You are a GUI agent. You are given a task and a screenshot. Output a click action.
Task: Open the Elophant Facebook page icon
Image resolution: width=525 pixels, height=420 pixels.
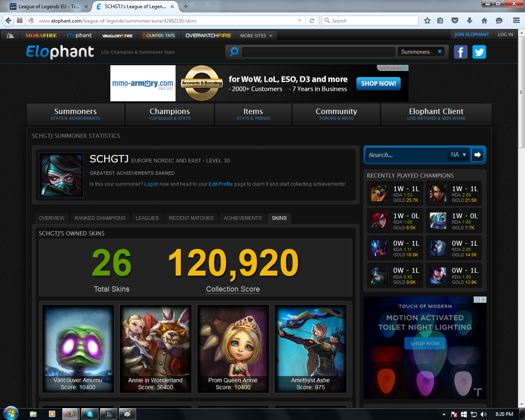(461, 52)
